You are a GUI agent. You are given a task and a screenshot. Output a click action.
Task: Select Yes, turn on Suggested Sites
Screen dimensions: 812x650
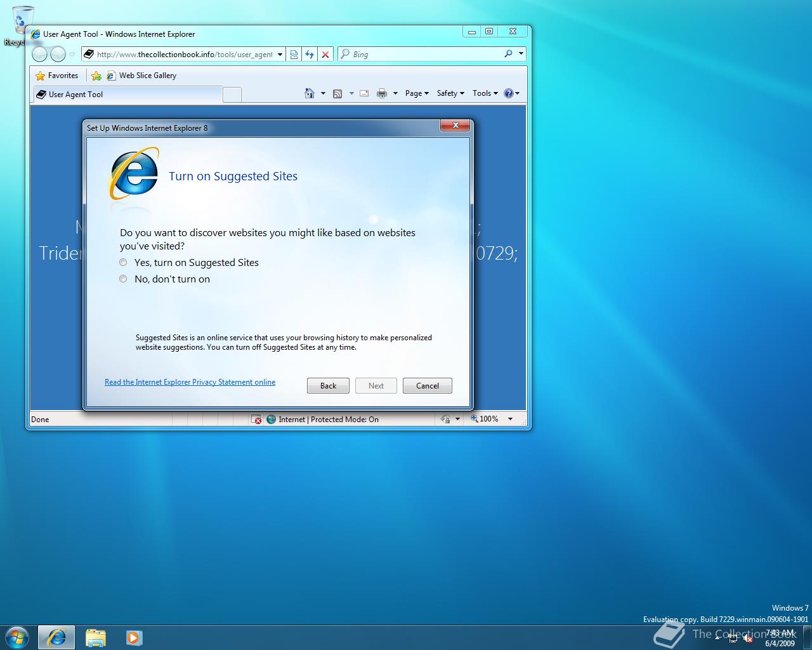pos(189,263)
